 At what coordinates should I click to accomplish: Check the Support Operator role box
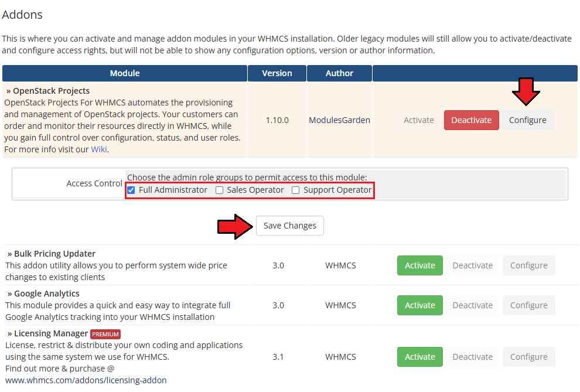pos(295,190)
